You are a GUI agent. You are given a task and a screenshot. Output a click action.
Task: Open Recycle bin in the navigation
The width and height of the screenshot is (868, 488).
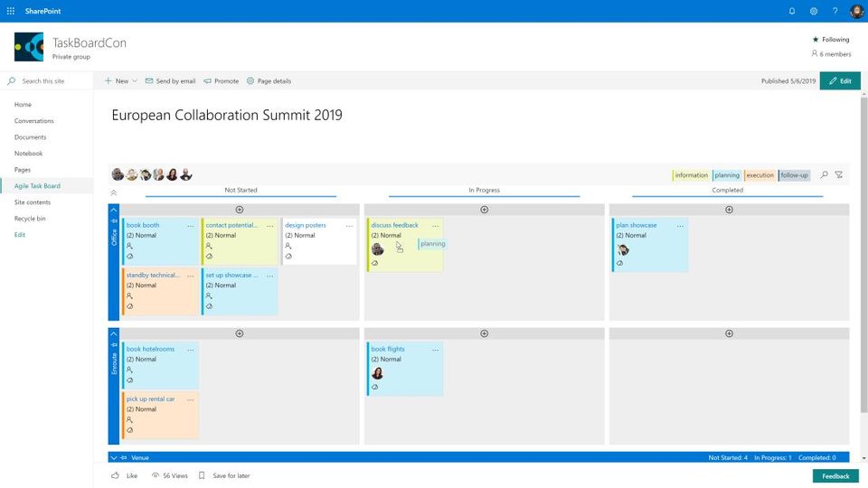(x=30, y=219)
